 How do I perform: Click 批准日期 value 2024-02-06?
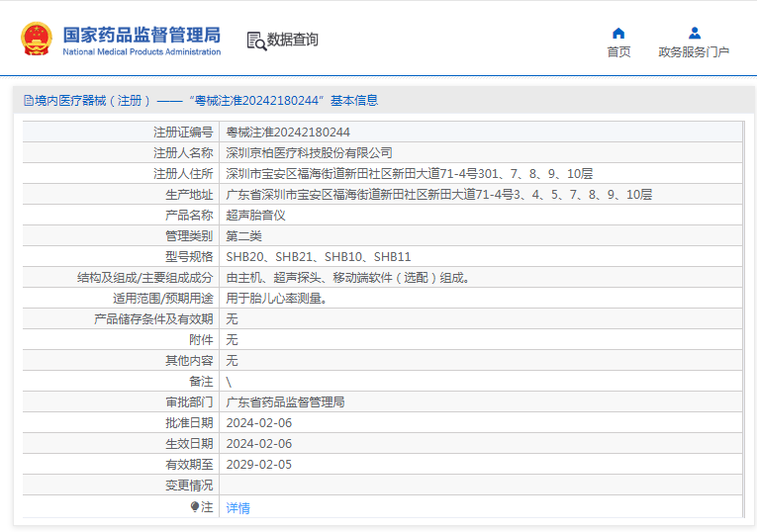click(259, 423)
